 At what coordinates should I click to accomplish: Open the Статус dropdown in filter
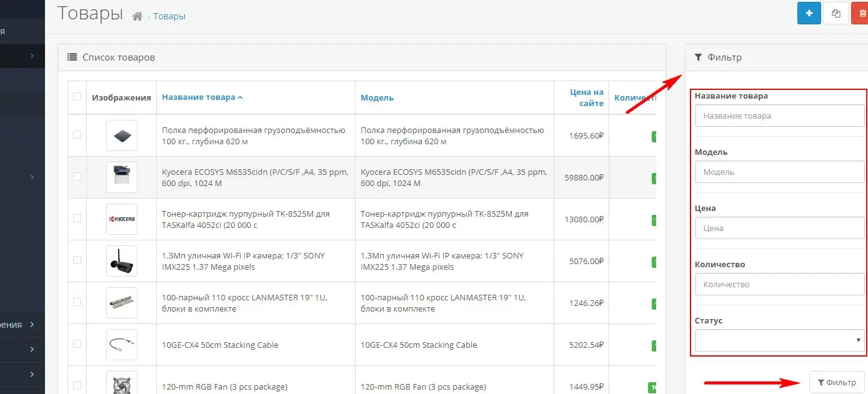point(779,340)
